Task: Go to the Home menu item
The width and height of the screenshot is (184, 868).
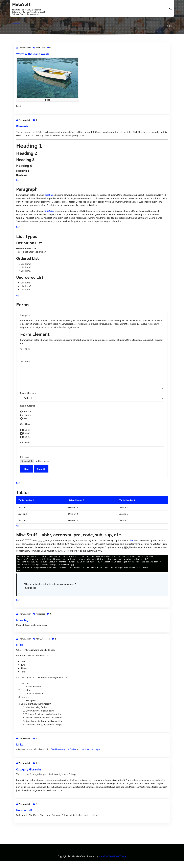Action: (x=168, y=26)
